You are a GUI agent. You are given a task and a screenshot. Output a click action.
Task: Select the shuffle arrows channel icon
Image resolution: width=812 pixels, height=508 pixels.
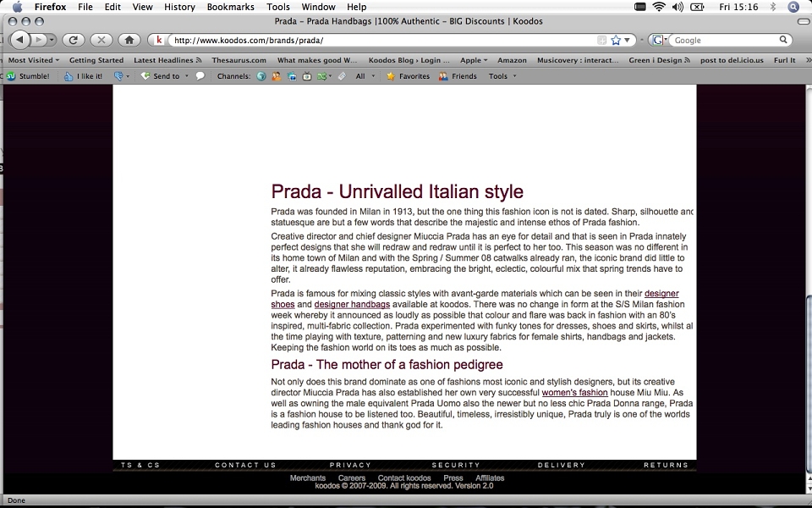pyautogui.click(x=322, y=76)
